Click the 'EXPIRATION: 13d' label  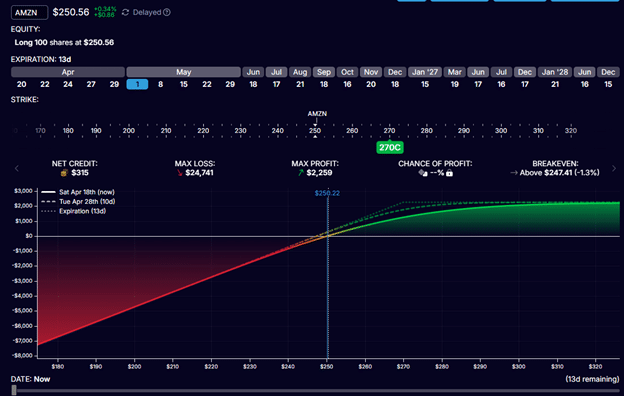(x=41, y=59)
